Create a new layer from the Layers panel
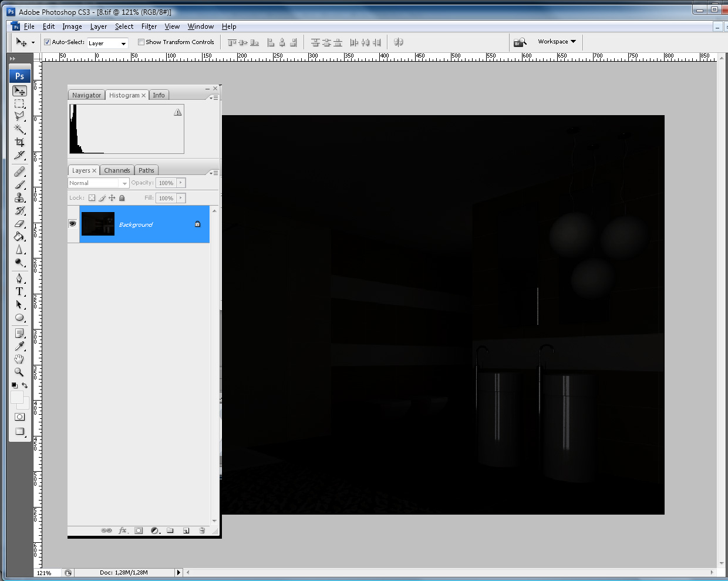This screenshot has width=728, height=581. (186, 530)
